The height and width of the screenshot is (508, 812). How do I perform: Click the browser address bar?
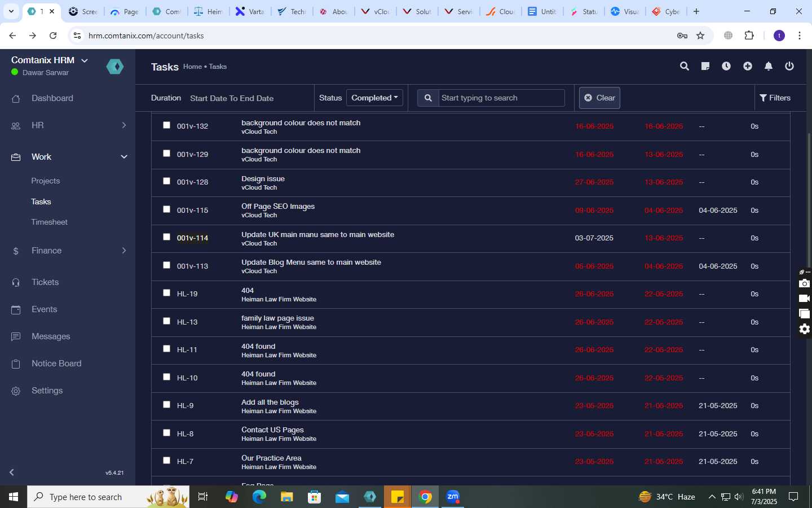coord(378,36)
